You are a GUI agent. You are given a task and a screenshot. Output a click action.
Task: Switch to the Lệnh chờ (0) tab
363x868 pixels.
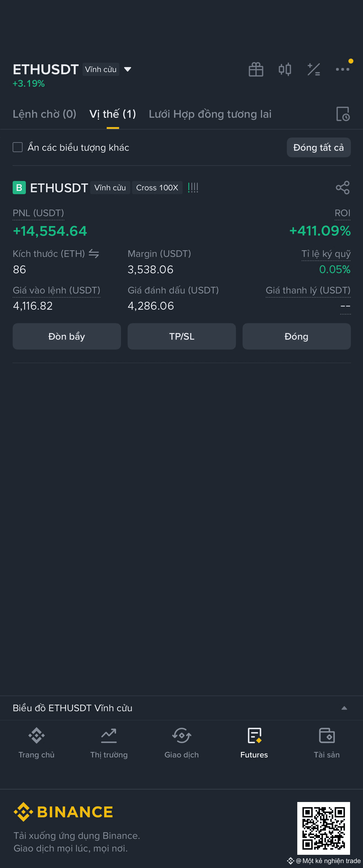45,114
